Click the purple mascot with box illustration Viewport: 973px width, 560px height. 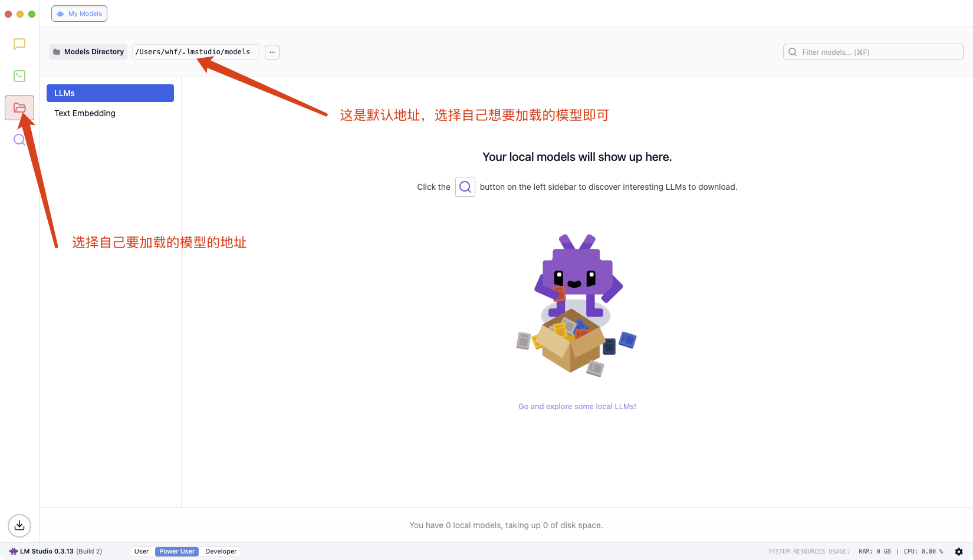(x=576, y=305)
